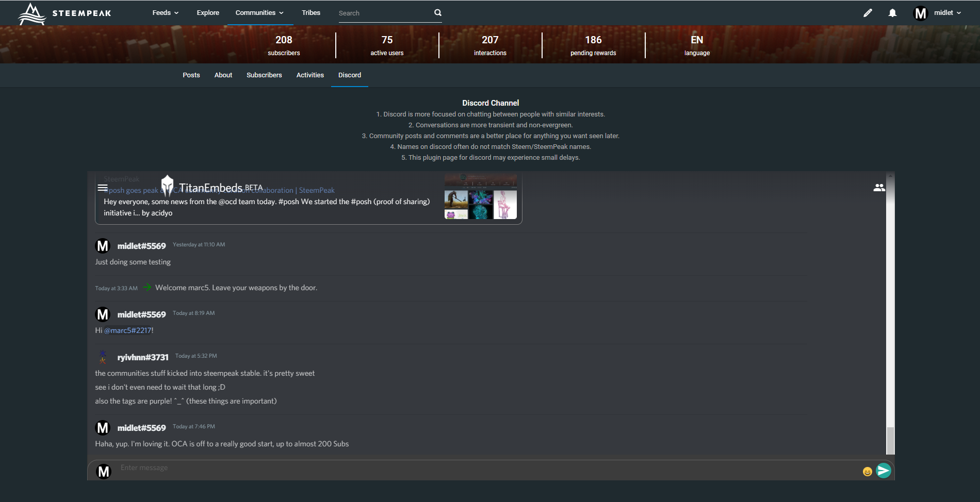This screenshot has height=502, width=980.
Task: Open the emoji picker
Action: [x=867, y=472]
